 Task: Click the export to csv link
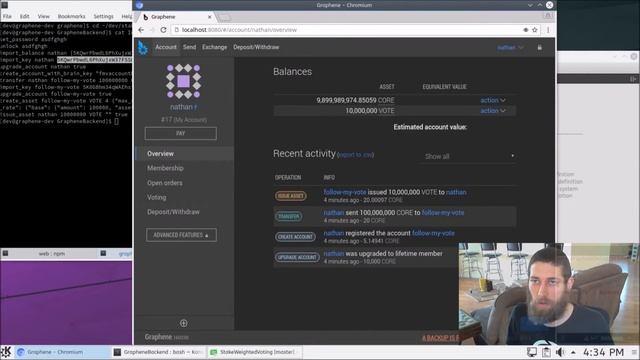356,155
